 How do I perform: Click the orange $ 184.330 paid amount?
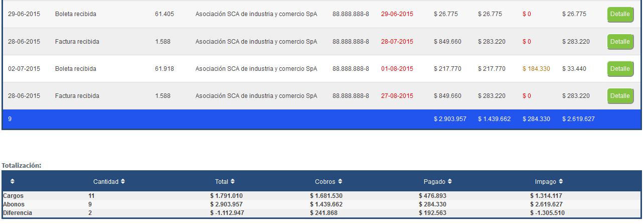pyautogui.click(x=536, y=69)
